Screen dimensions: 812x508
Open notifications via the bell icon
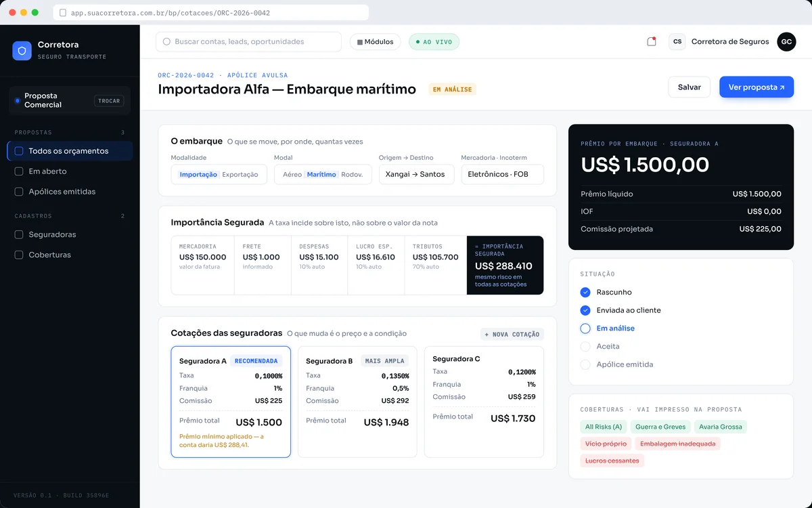pyautogui.click(x=652, y=41)
